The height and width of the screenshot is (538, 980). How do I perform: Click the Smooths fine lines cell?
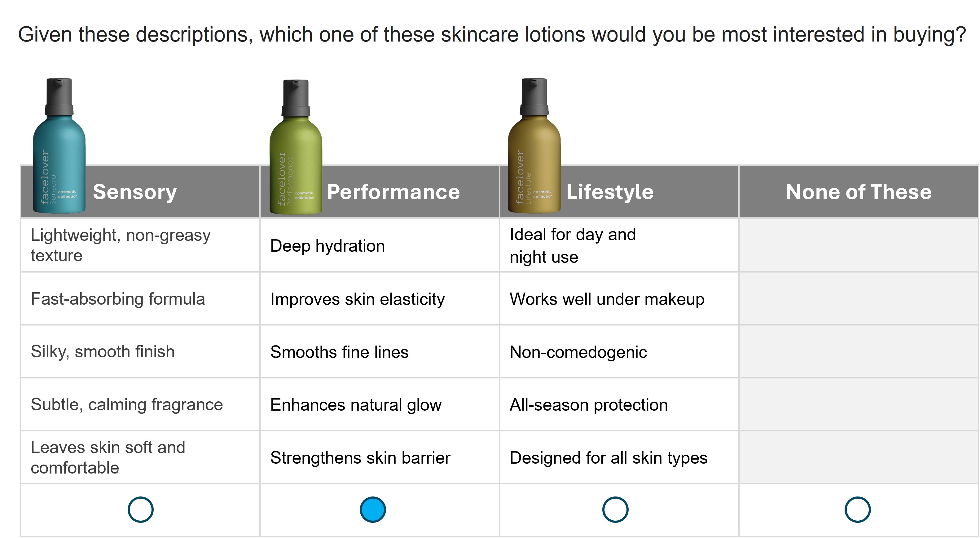point(339,352)
